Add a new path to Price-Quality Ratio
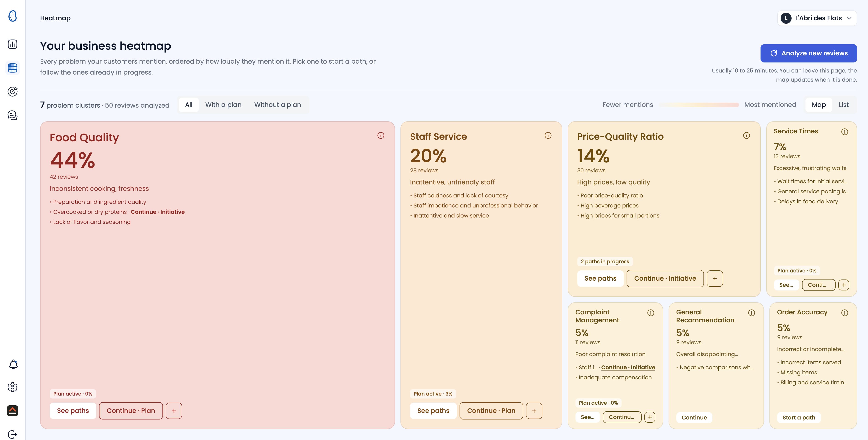The width and height of the screenshot is (868, 440). point(715,278)
